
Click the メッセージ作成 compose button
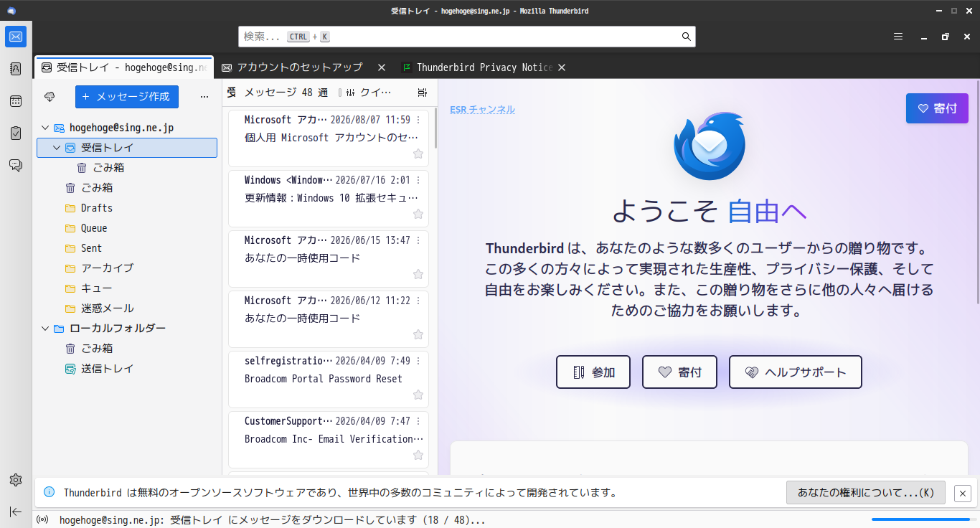[x=127, y=97]
